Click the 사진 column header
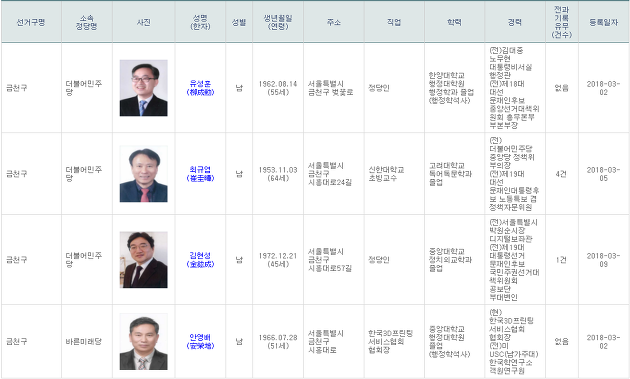 point(143,22)
